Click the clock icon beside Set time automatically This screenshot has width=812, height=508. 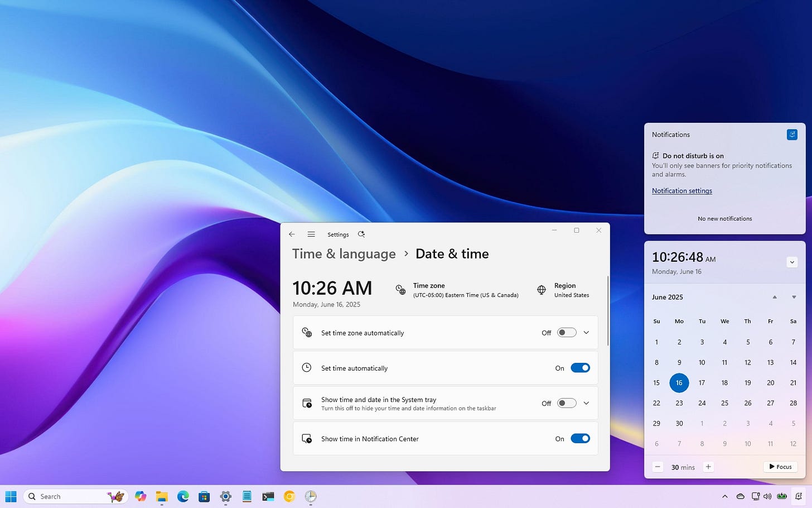point(307,367)
